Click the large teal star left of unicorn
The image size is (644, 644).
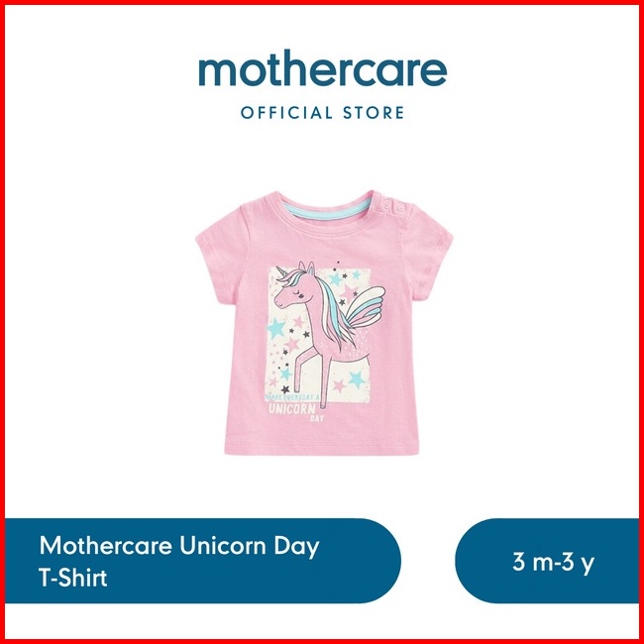coord(275,327)
